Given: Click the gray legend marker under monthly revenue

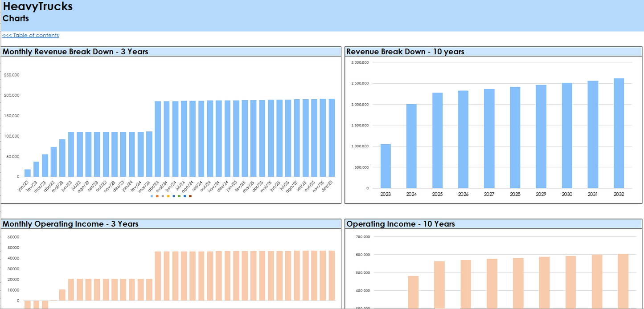Looking at the screenshot, I should coord(163,196).
